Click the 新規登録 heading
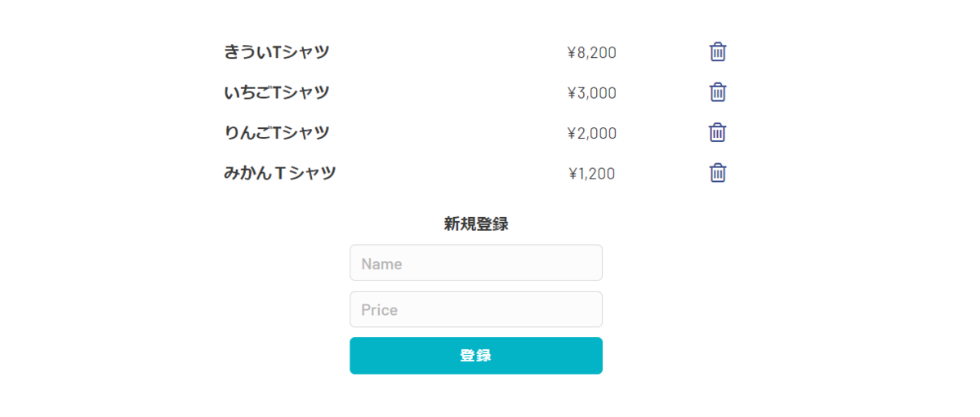Screen dimensions: 980x417 point(476,224)
